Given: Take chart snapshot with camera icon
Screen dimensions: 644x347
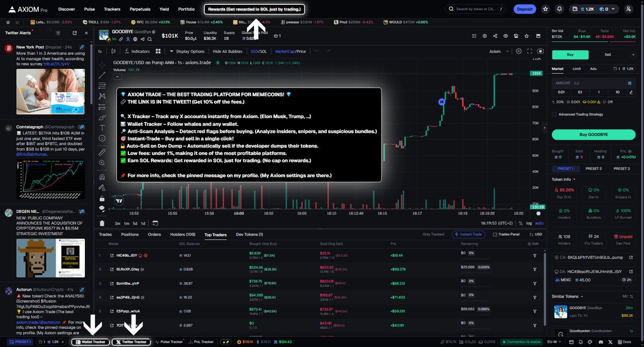Looking at the screenshot, I should tap(540, 51).
